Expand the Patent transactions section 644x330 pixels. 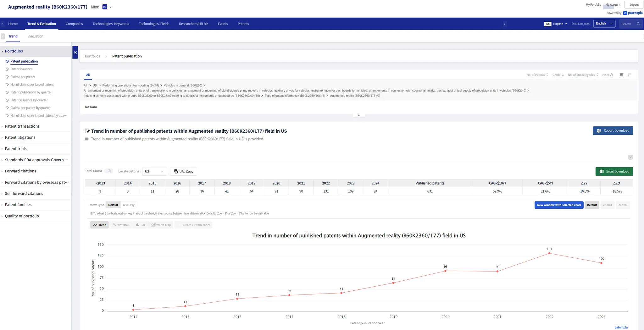tap(22, 126)
